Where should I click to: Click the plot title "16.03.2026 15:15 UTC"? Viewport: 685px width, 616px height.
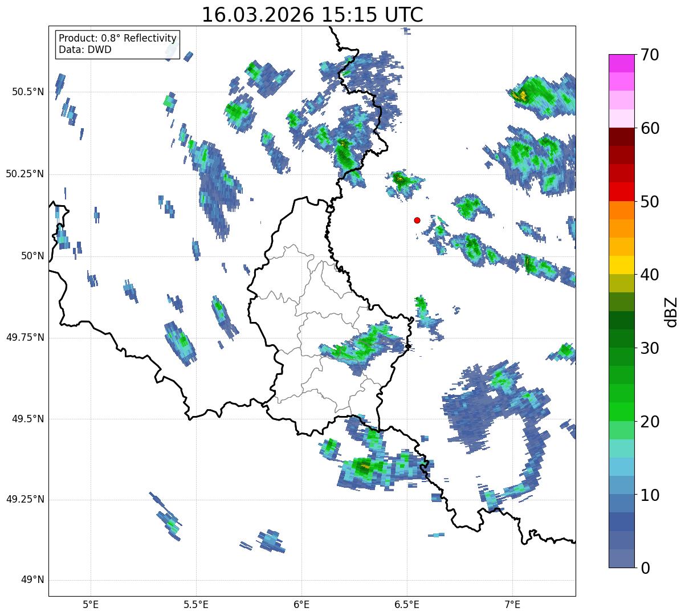point(312,14)
